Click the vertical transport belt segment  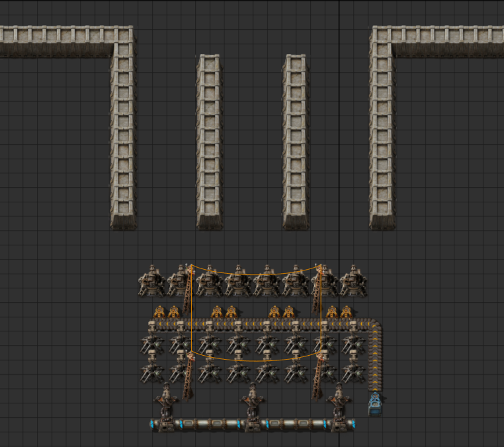(375, 362)
